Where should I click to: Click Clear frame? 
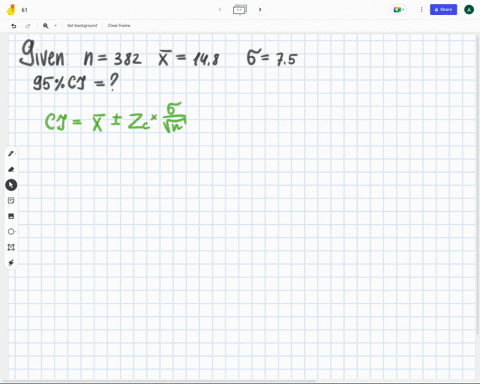tap(119, 26)
